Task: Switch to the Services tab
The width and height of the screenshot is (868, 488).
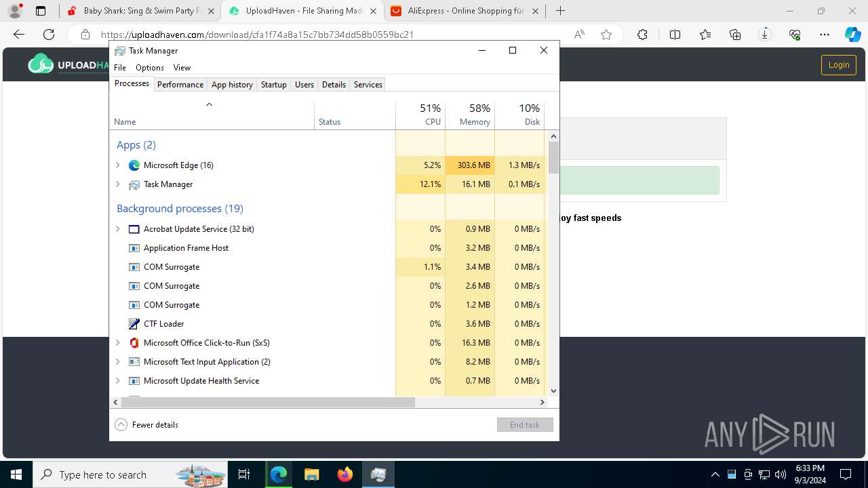Action: (368, 85)
